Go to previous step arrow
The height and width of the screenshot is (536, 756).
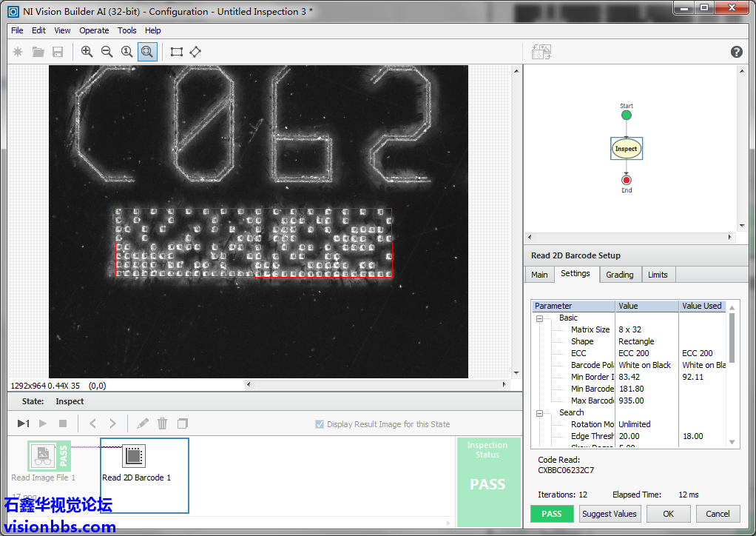pos(92,423)
